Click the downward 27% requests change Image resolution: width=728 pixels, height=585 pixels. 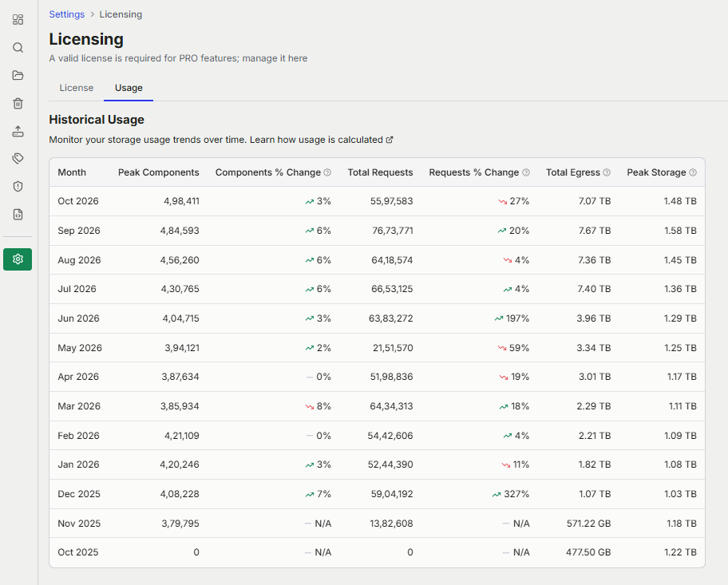point(513,201)
